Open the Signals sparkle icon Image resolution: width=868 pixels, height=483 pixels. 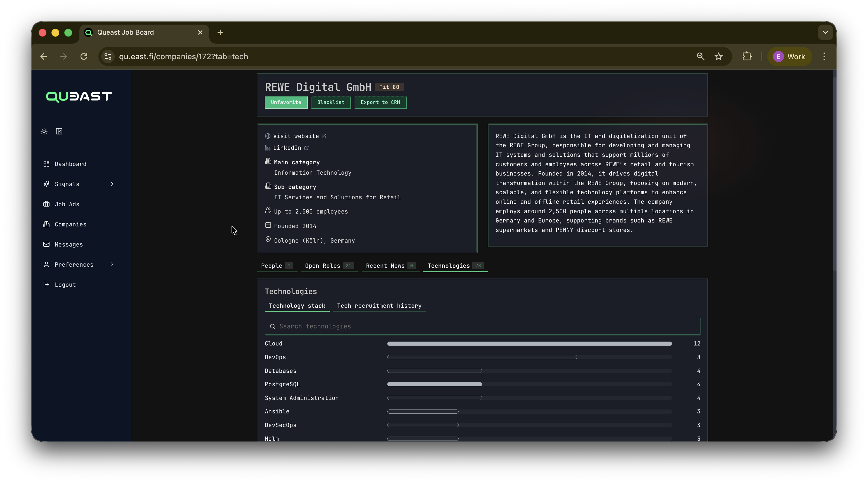click(46, 184)
